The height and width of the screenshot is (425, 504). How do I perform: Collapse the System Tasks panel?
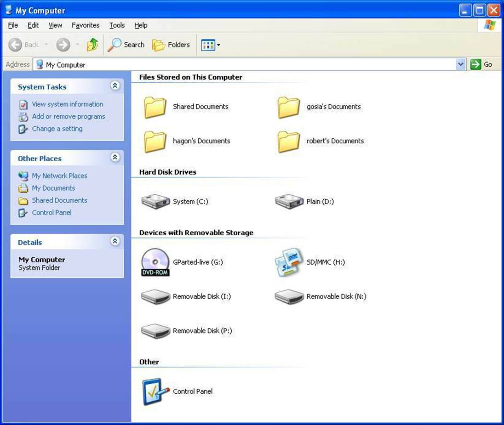pos(115,86)
